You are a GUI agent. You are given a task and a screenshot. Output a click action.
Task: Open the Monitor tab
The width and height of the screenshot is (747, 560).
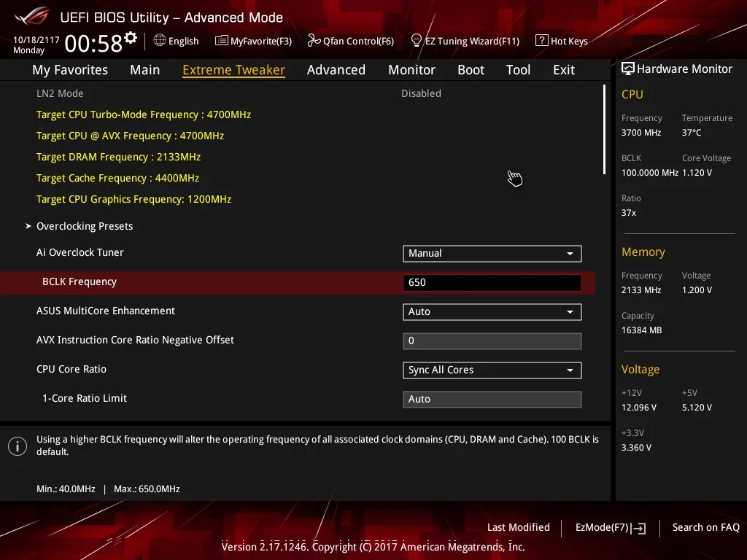[411, 70]
